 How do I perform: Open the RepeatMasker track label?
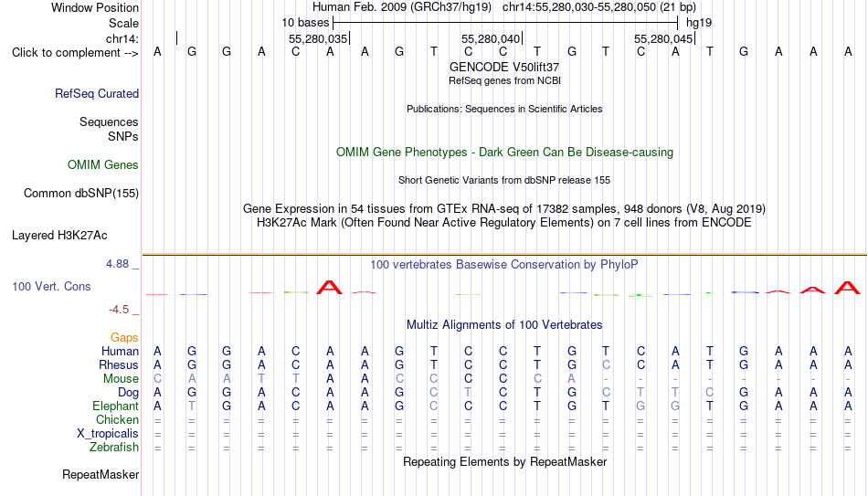[101, 474]
